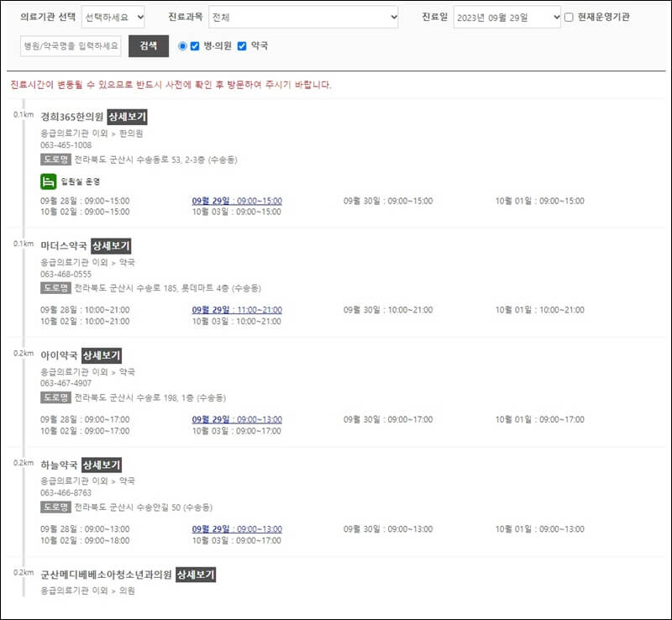Click address 수송로 185, 롯데마트 4층
Screen dimensions: 672x620
[167, 288]
